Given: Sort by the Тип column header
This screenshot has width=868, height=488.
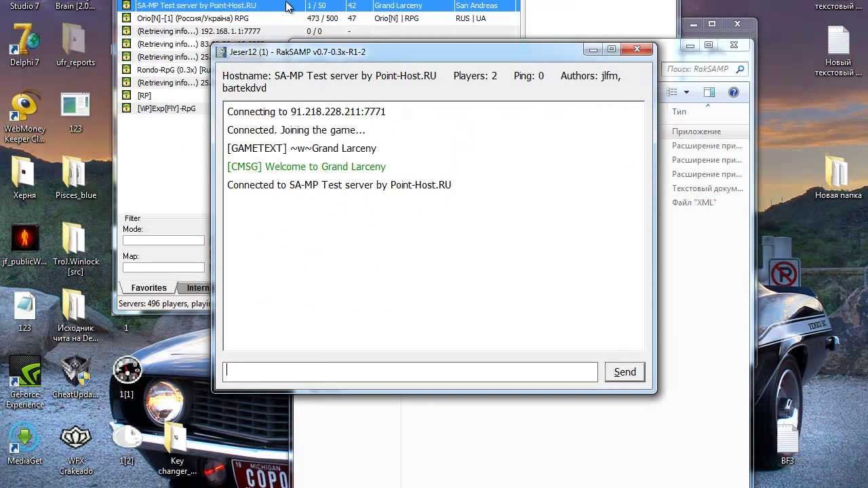Looking at the screenshot, I should pyautogui.click(x=679, y=112).
